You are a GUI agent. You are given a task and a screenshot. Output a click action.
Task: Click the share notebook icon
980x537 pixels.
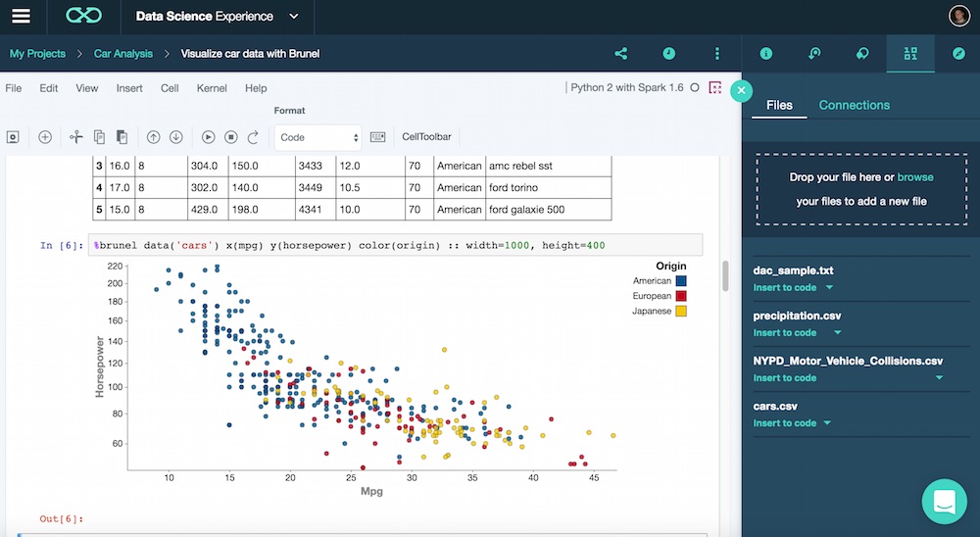620,54
